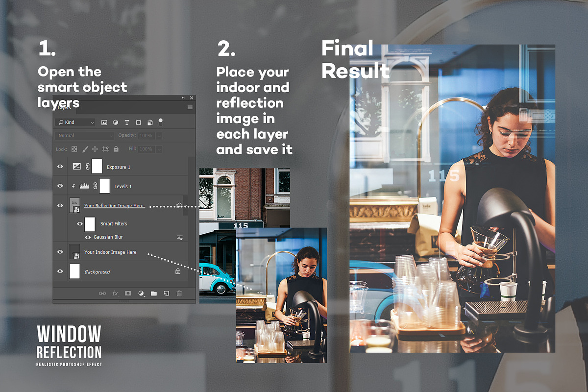Screen dimensions: 588x392
Task: Click Indoor Image smart object thumbnail
Action: pos(75,252)
